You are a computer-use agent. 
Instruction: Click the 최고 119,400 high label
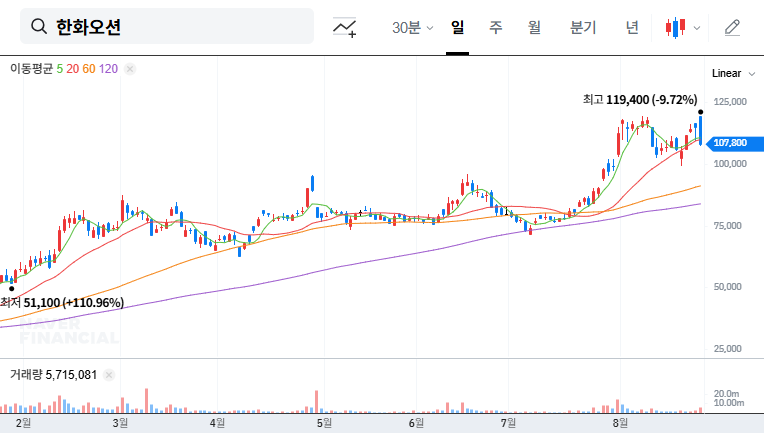640,100
